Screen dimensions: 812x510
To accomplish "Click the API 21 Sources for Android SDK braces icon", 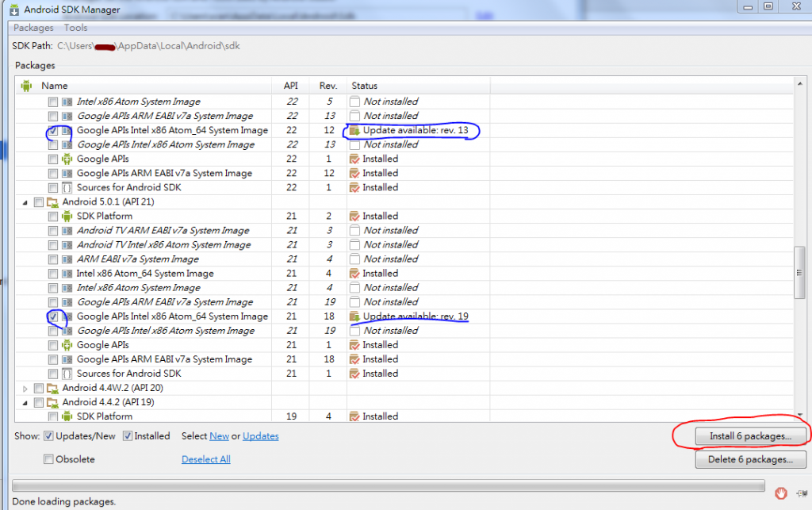I will pos(67,374).
